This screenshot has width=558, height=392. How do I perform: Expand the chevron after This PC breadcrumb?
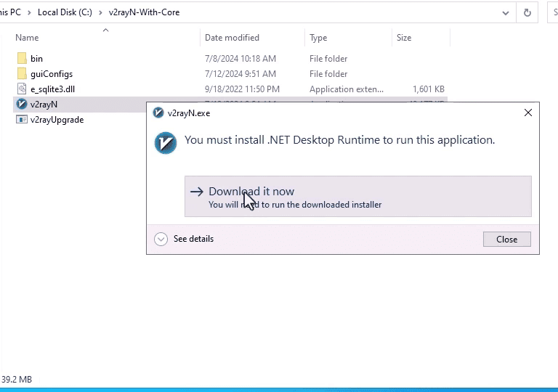(30, 12)
